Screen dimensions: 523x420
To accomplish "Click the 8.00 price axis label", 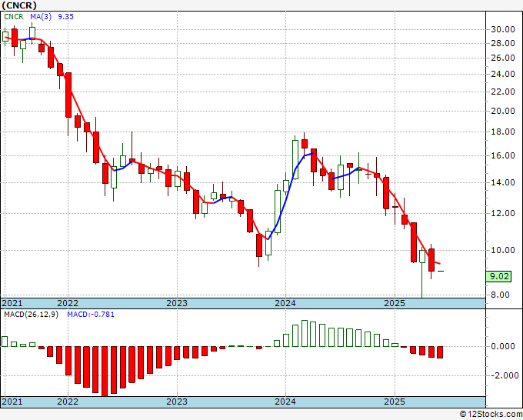I will click(x=500, y=295).
